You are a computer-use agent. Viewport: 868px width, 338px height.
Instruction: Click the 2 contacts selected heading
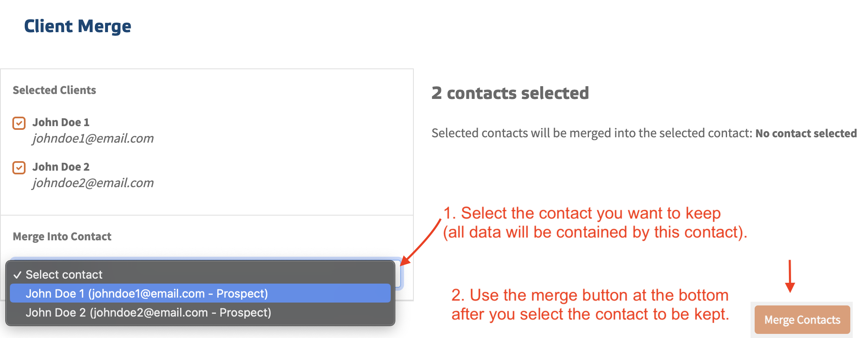[x=510, y=93]
